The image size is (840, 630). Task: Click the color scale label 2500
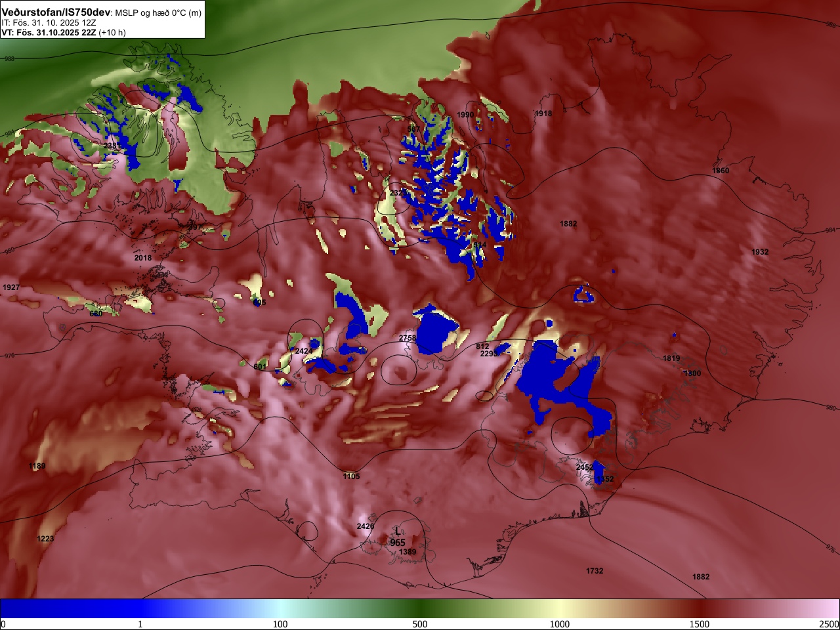point(829,624)
